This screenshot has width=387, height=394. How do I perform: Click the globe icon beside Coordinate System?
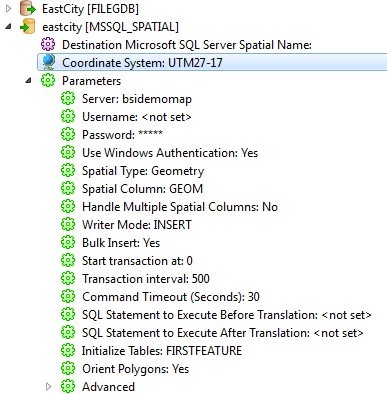[x=48, y=62]
